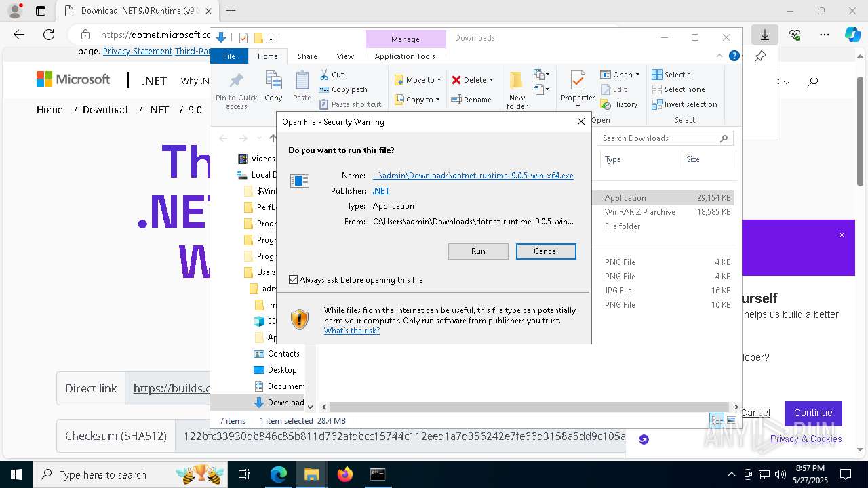Open Edge settings and more menu
The height and width of the screenshot is (488, 868).
(x=824, y=35)
